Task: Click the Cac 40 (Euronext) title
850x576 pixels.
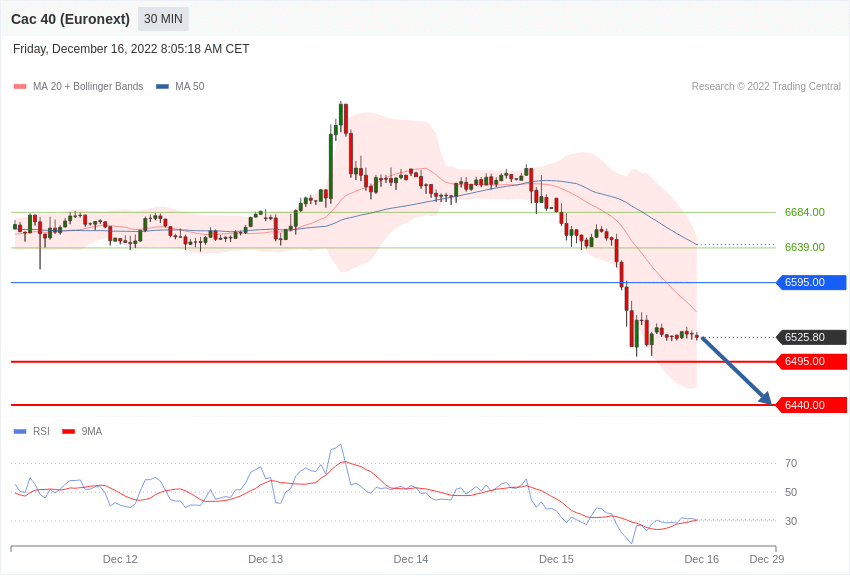Action: pos(70,19)
